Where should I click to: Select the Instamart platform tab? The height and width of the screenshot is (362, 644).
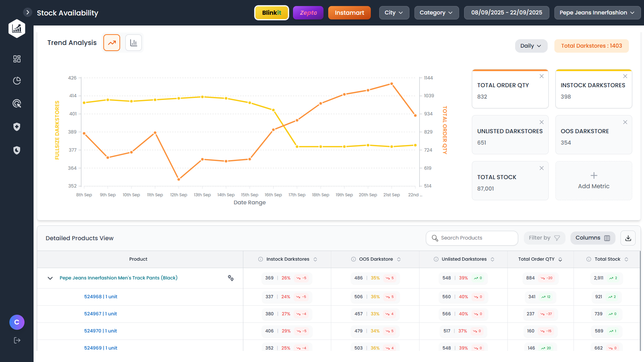tap(349, 13)
